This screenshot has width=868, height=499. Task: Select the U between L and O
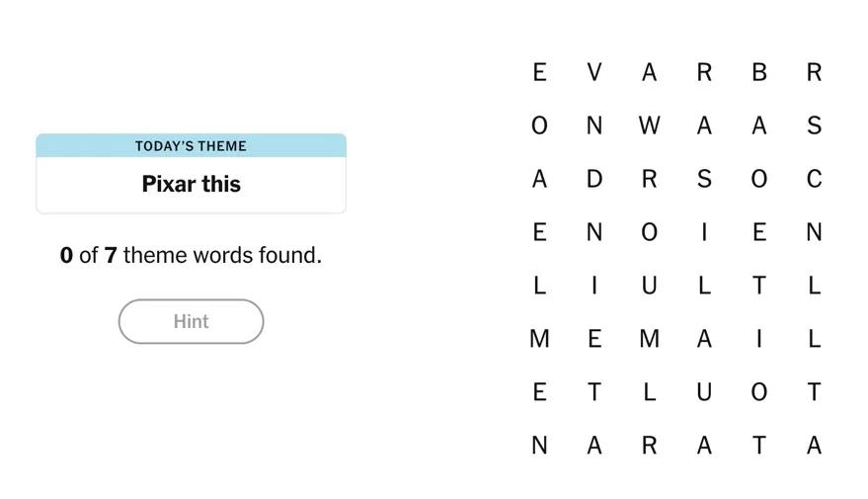pyautogui.click(x=704, y=392)
